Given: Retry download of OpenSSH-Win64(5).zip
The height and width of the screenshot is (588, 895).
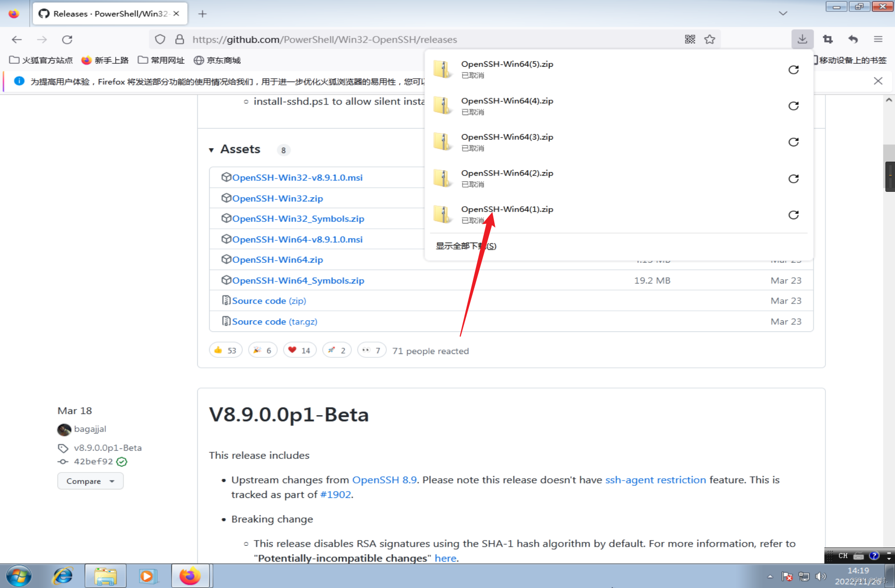Looking at the screenshot, I should click(x=794, y=70).
